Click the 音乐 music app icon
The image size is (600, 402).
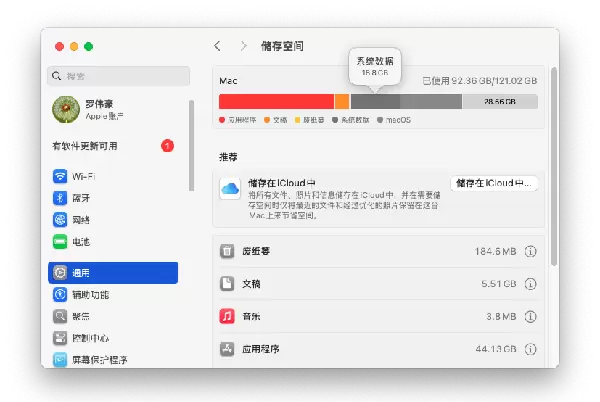click(x=228, y=316)
